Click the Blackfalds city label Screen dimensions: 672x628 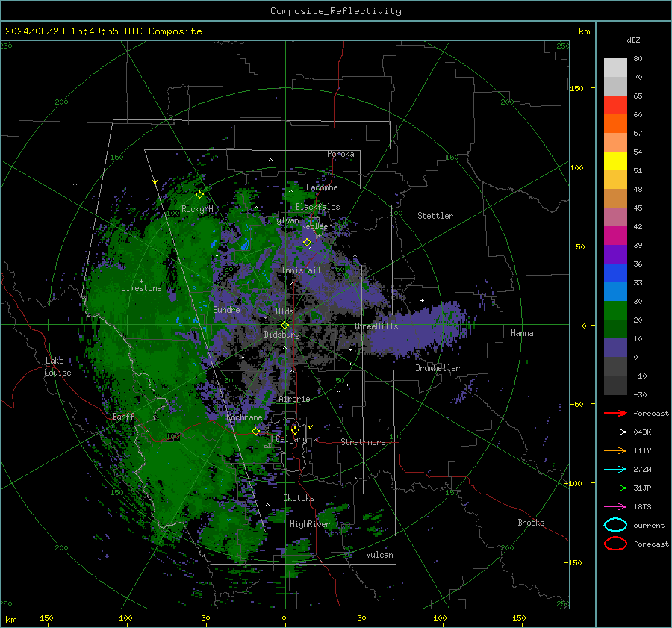317,207
